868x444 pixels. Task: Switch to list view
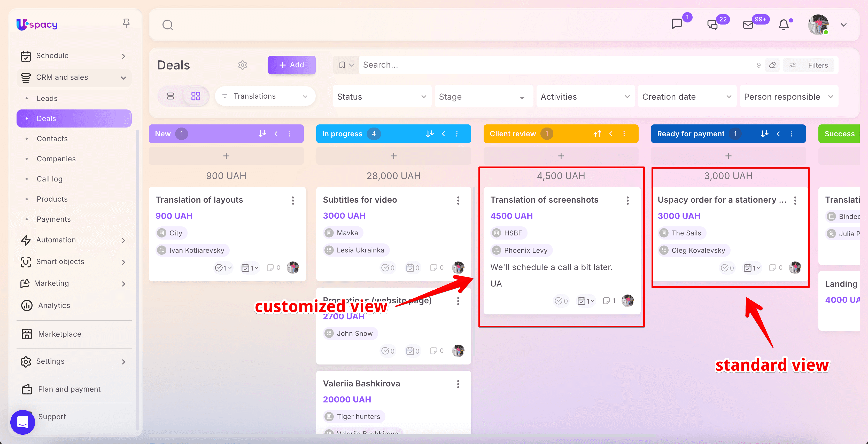(x=171, y=96)
